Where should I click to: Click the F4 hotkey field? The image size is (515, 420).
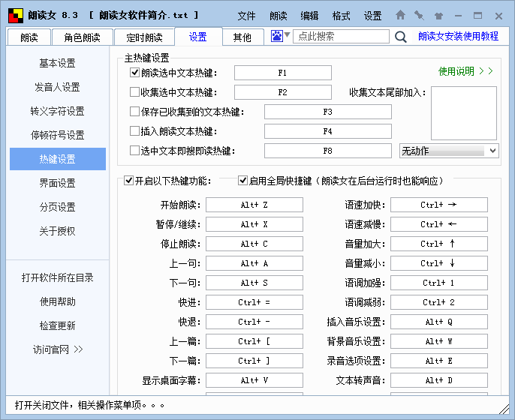click(x=328, y=131)
